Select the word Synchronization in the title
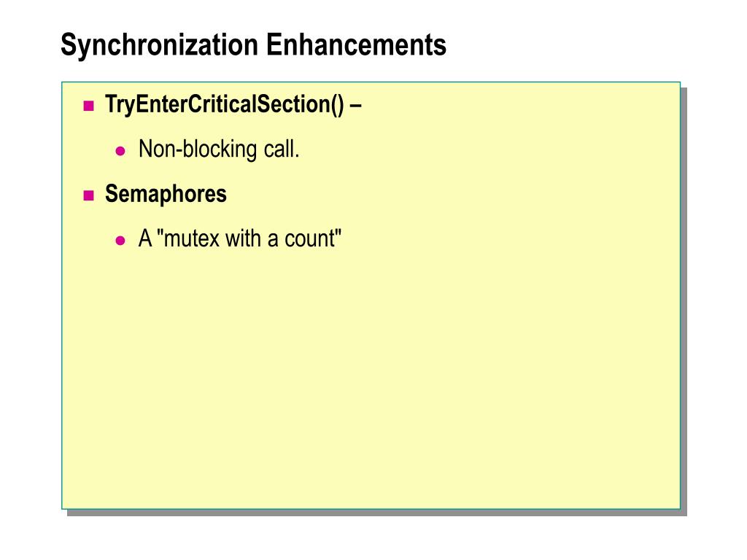 click(160, 45)
